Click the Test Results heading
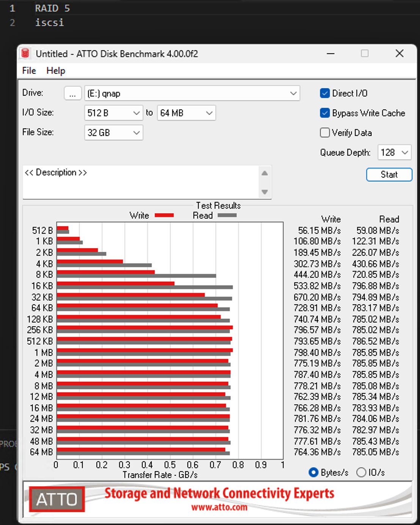 [218, 206]
